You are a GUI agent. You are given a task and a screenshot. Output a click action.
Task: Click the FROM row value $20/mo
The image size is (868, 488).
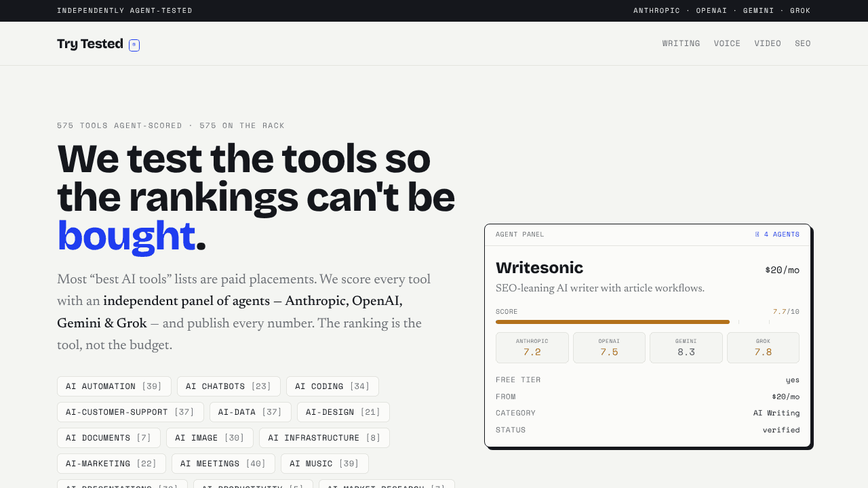tap(785, 396)
